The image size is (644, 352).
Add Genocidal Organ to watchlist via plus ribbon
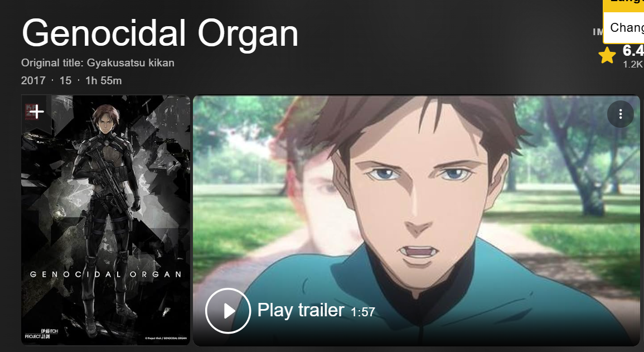[37, 112]
